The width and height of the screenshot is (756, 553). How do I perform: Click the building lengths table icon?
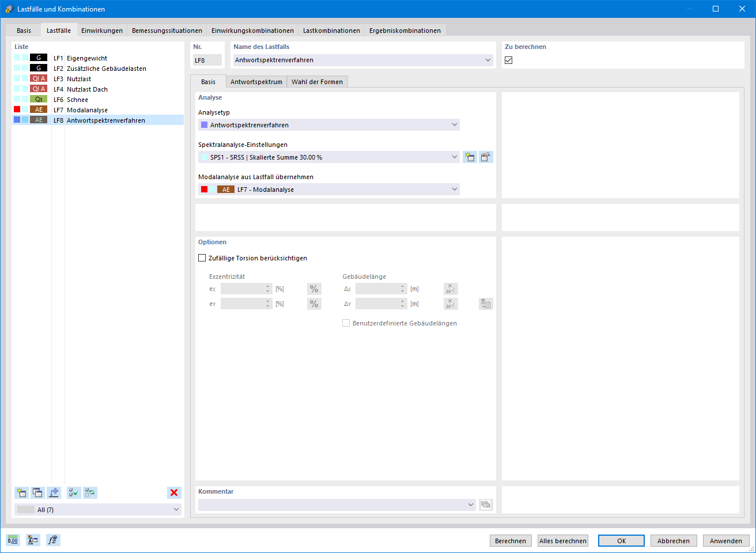[x=486, y=304]
